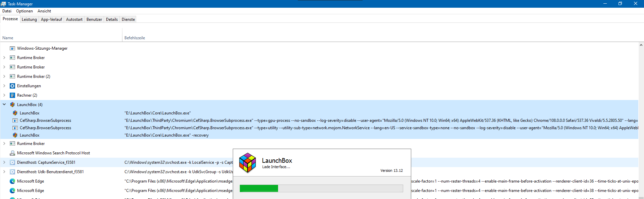644x199 pixels.
Task: Select the Windows-Sitzungs-Manager row
Action: (x=319, y=48)
